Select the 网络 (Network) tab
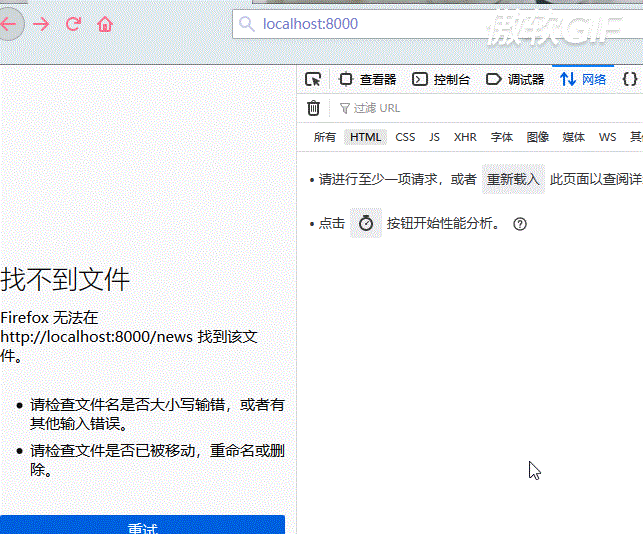643x534 pixels. [x=583, y=79]
